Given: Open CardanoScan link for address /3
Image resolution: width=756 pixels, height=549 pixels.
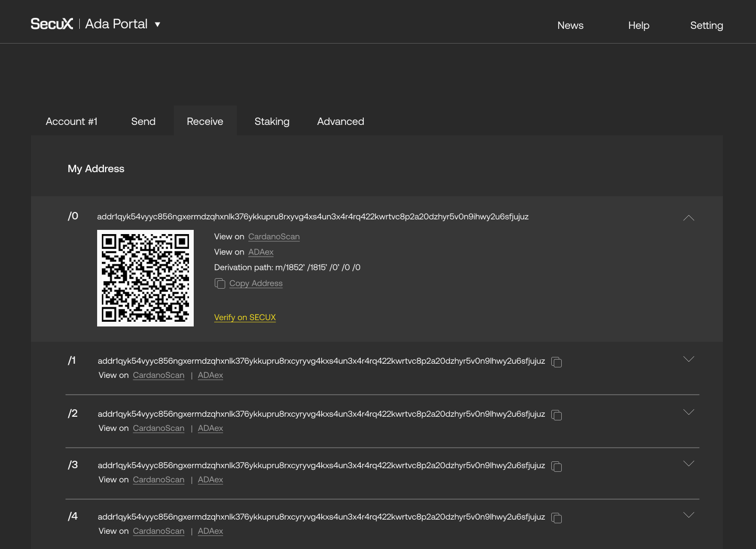Looking at the screenshot, I should pos(159,480).
